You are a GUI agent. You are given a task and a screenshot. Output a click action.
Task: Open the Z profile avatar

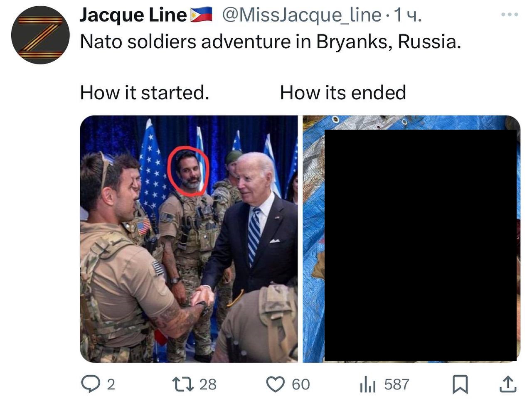click(40, 35)
